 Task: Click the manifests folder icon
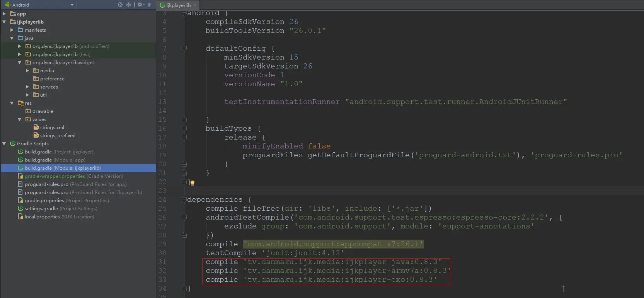[x=20, y=30]
